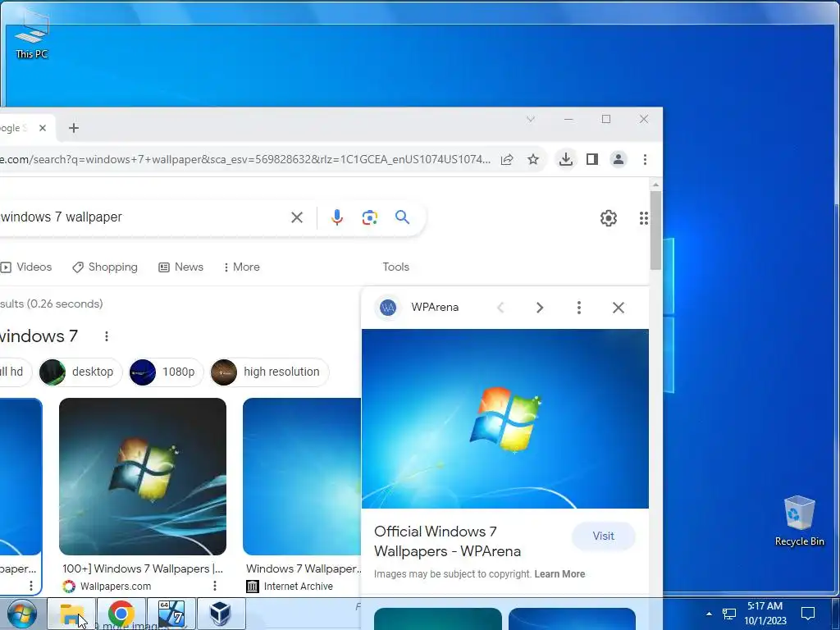This screenshot has width=840, height=630.
Task: Go to next image in preview panel
Action: pyautogui.click(x=540, y=308)
